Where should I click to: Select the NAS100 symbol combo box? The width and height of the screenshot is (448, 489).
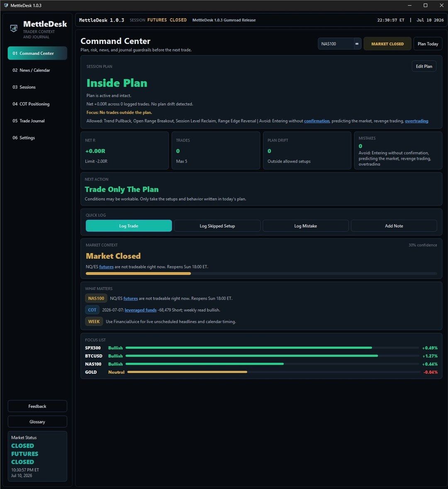pos(339,44)
